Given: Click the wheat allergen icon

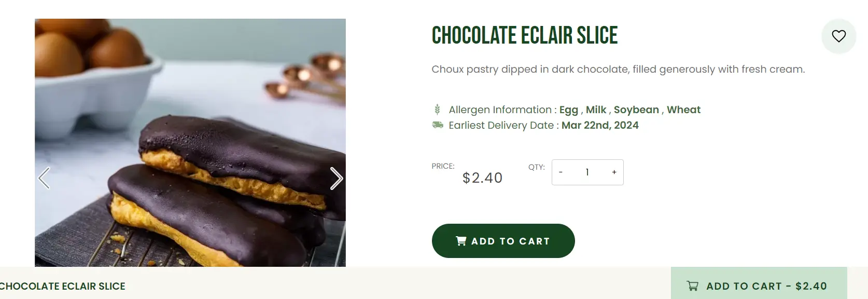Looking at the screenshot, I should 437,110.
